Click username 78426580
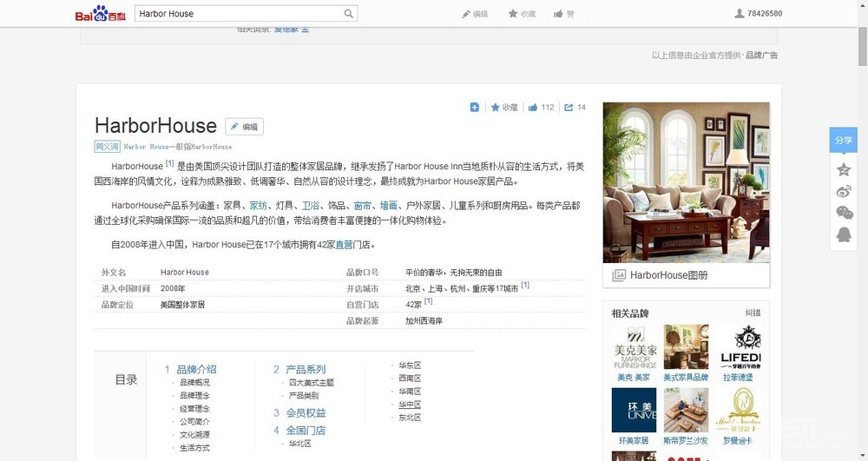The height and width of the screenshot is (461, 868). pos(765,13)
